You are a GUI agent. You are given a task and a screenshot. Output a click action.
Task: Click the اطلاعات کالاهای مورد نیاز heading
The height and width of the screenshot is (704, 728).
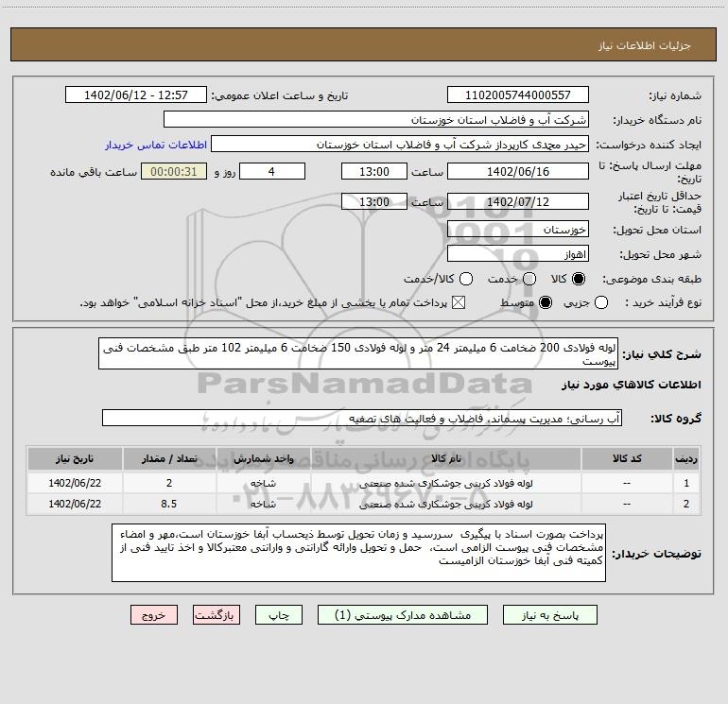pos(632,385)
